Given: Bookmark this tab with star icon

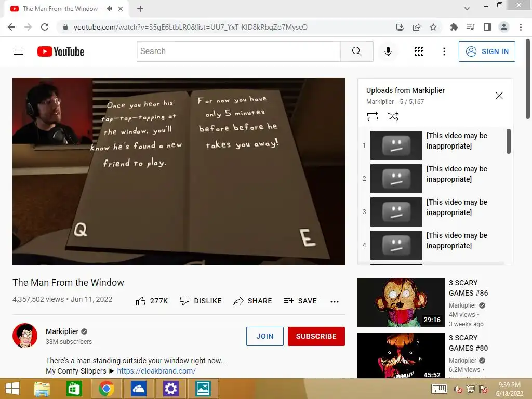Looking at the screenshot, I should click(x=433, y=27).
